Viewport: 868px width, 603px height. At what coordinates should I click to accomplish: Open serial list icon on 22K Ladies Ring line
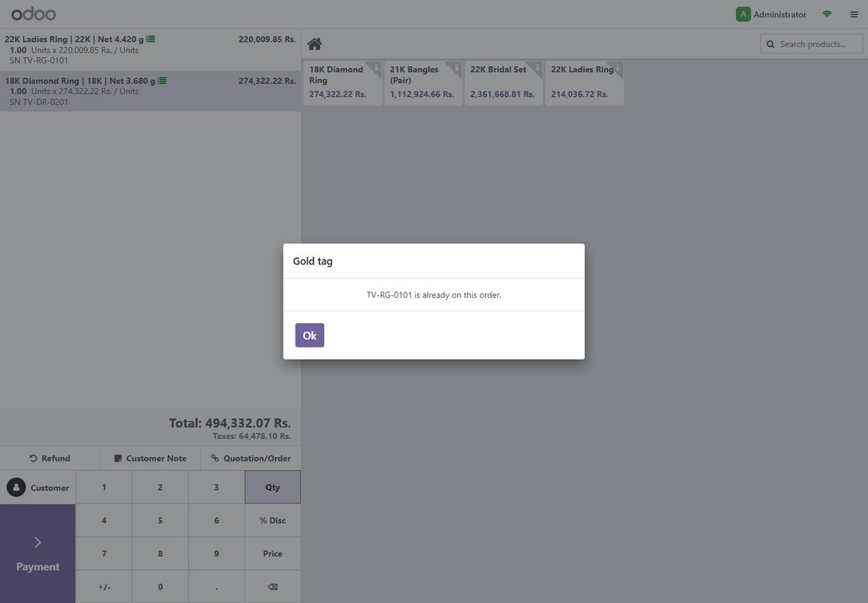[x=151, y=39]
